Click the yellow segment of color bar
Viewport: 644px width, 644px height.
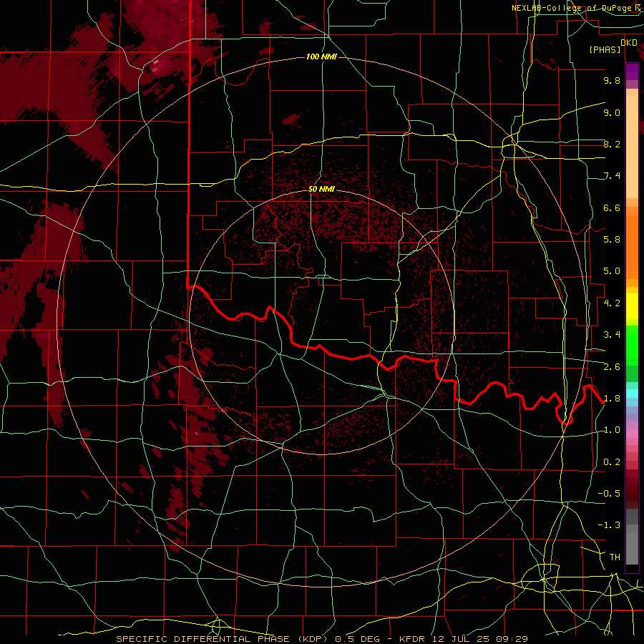coord(632,306)
